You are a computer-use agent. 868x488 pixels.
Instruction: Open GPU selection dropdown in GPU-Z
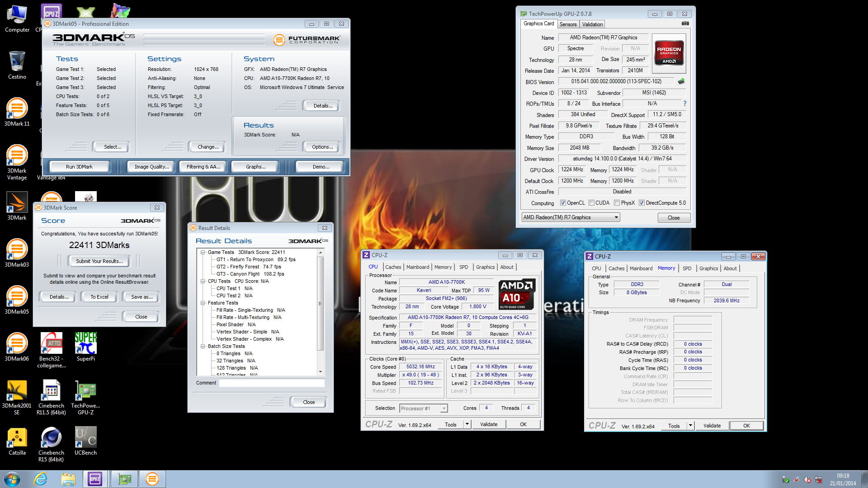pos(571,217)
